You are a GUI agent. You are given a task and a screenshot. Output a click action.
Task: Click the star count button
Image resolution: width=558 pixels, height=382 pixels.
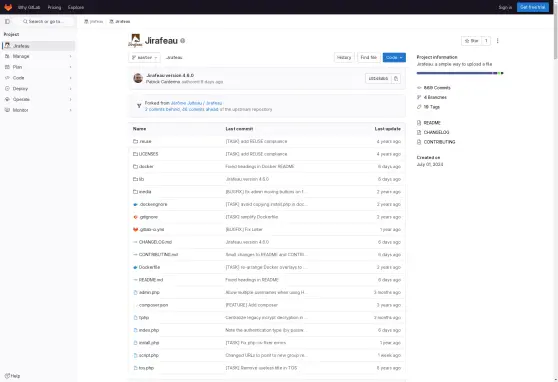click(x=486, y=41)
